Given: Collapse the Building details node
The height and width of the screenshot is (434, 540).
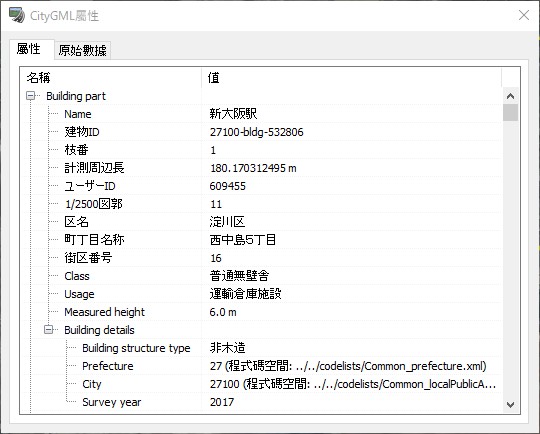Looking at the screenshot, I should coord(49,330).
